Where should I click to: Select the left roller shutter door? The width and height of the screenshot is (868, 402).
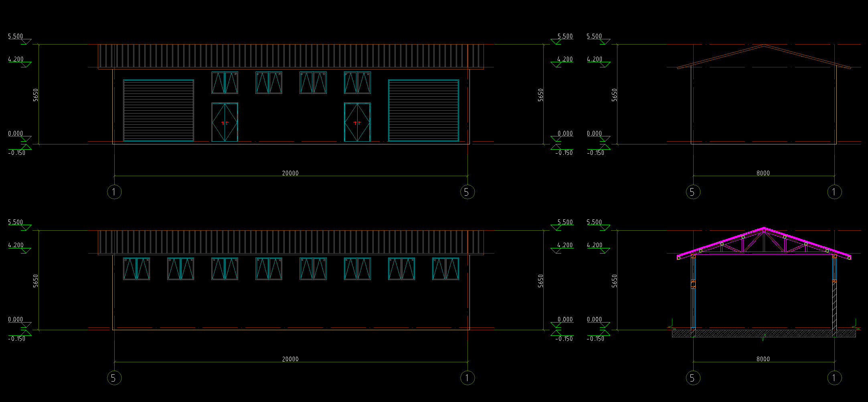click(x=158, y=110)
